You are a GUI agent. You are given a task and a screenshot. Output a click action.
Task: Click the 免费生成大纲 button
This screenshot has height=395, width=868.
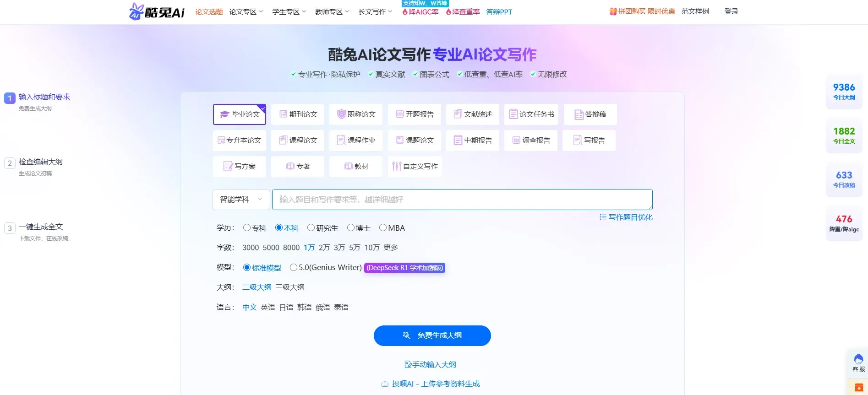pos(432,336)
